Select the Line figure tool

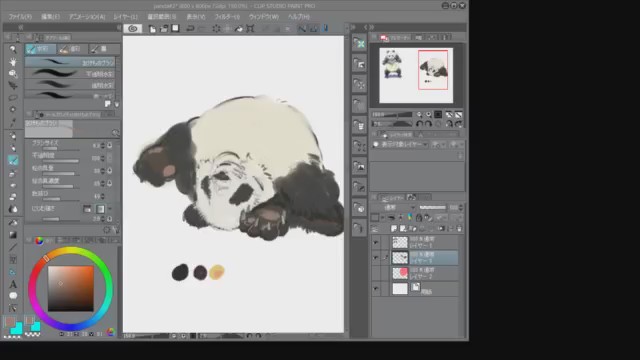13,247
